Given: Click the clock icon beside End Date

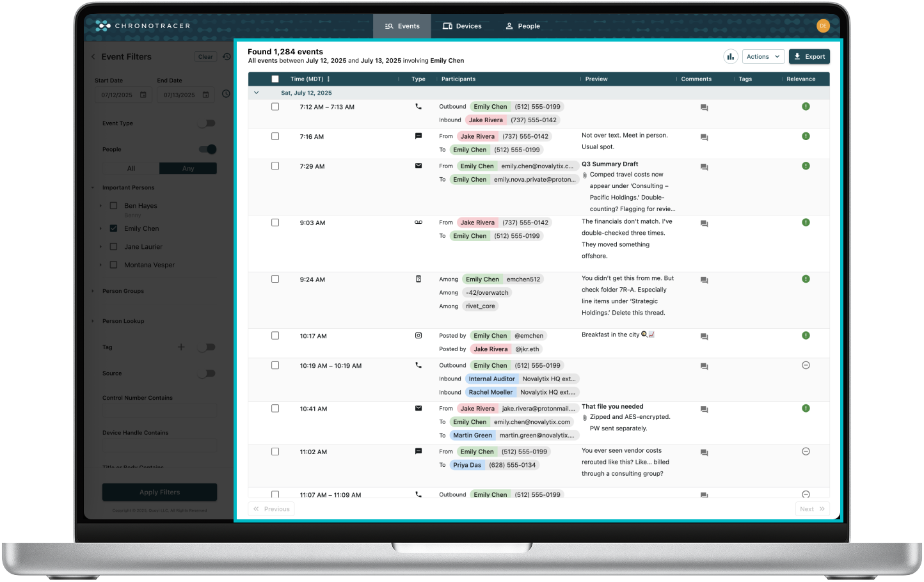Looking at the screenshot, I should pyautogui.click(x=226, y=94).
